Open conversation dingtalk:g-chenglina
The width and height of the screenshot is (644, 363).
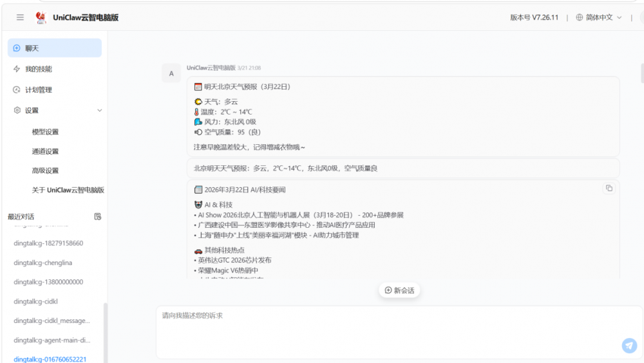tap(44, 263)
